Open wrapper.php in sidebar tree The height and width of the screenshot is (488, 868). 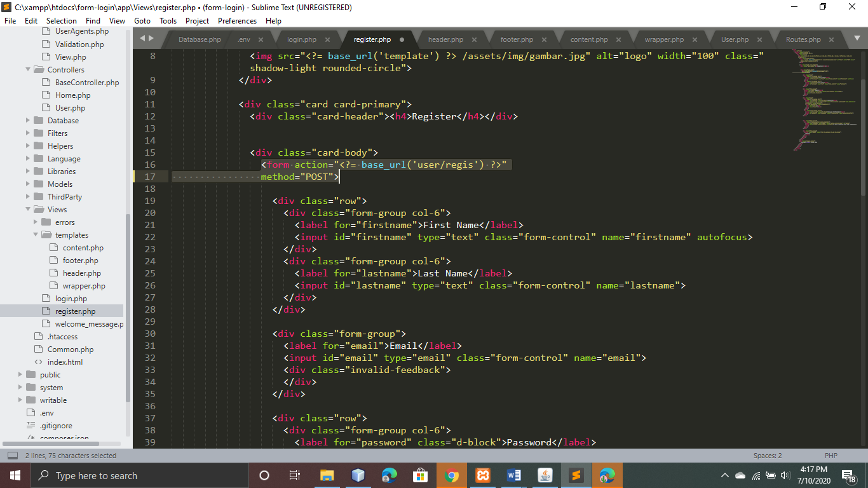[x=84, y=286]
